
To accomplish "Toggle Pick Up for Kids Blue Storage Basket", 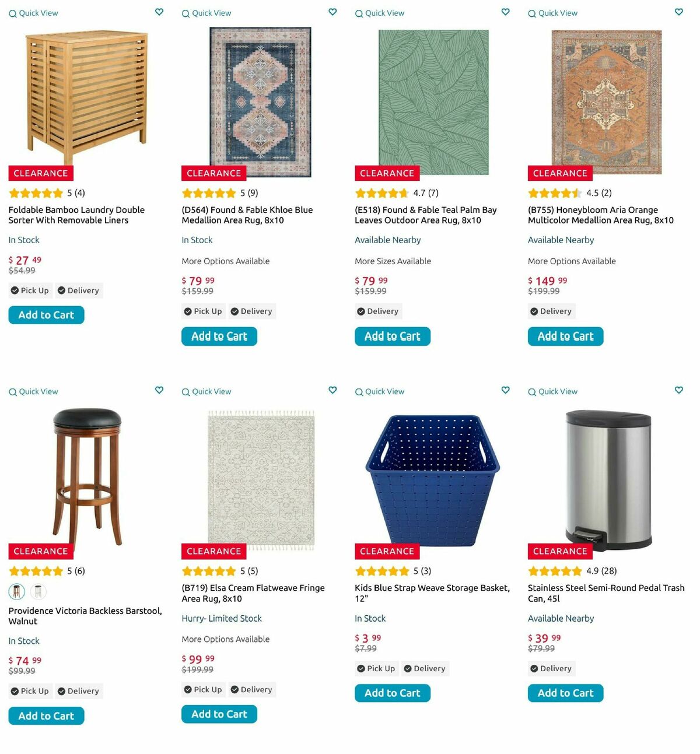I will (x=376, y=669).
